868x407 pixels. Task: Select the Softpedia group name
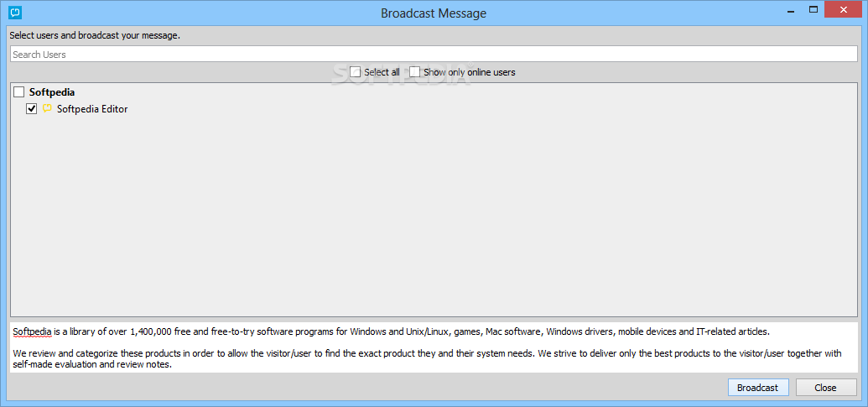52,92
